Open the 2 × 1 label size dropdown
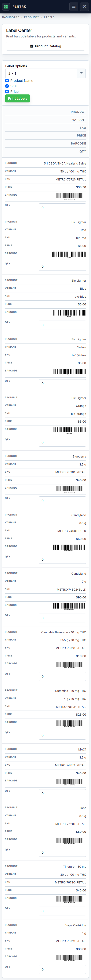The image size is (91, 980). click(x=45, y=73)
